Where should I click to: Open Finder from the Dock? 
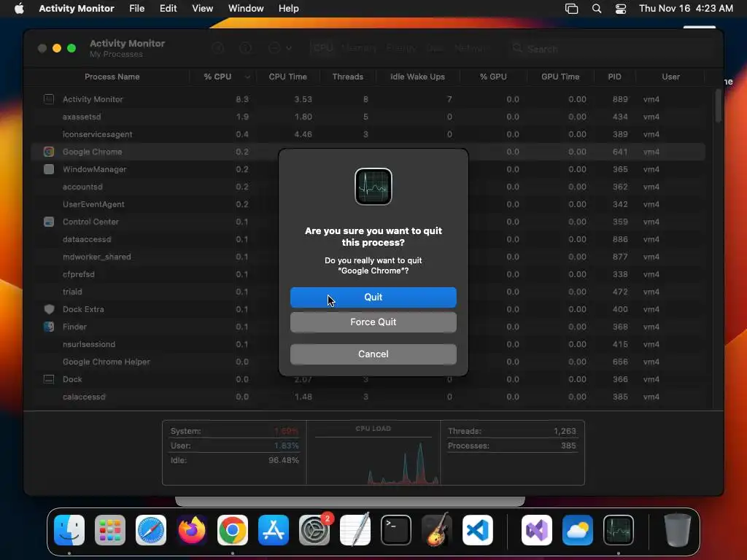[x=69, y=530]
